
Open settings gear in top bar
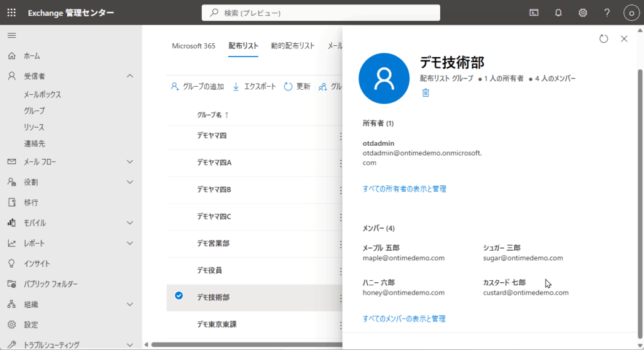click(582, 13)
